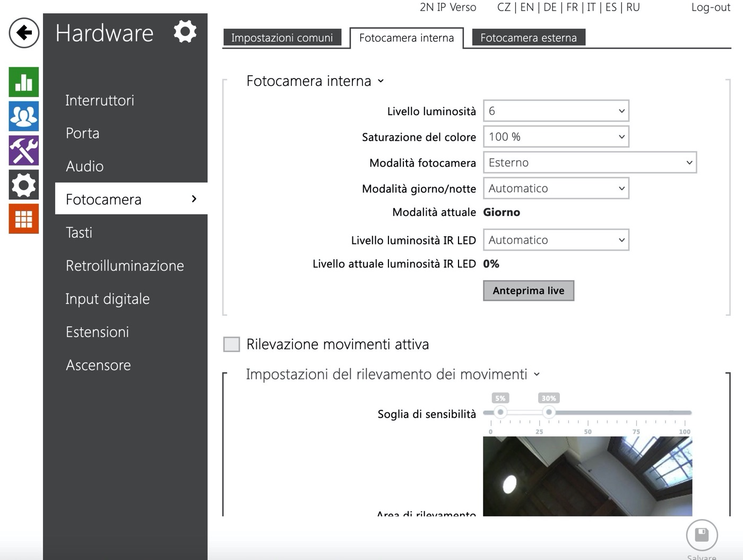
Task: Open the green status chart section
Action: [24, 82]
